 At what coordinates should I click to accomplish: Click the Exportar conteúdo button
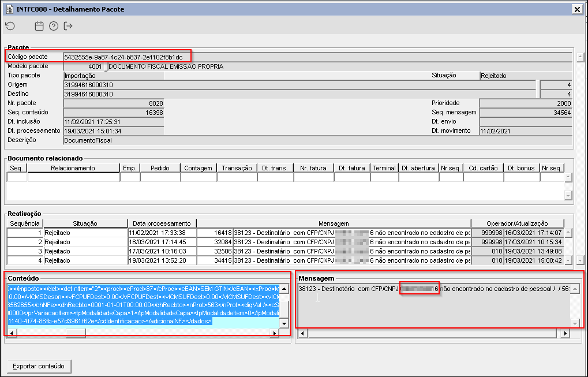pyautogui.click(x=39, y=366)
